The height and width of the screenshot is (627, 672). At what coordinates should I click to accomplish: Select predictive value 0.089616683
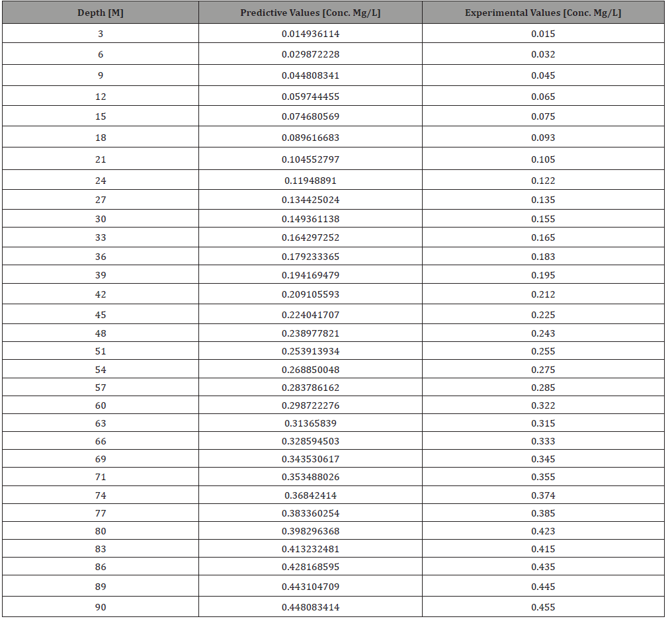click(x=310, y=138)
